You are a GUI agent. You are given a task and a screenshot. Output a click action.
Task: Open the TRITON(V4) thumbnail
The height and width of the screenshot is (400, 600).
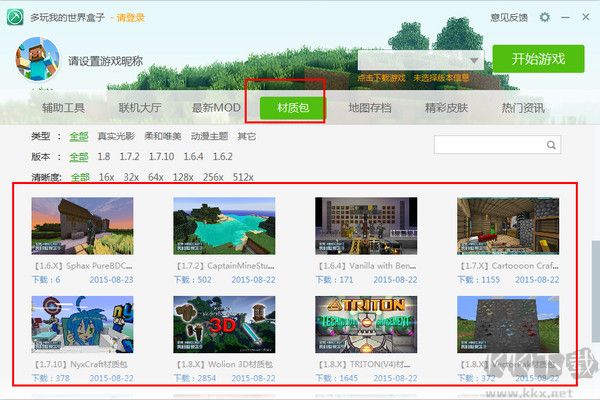tap(366, 325)
